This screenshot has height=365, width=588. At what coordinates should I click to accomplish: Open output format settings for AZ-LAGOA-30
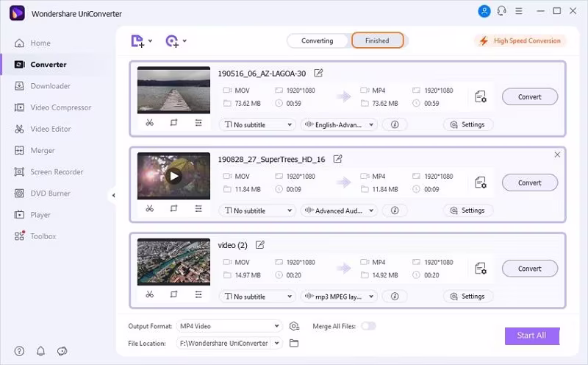(481, 97)
